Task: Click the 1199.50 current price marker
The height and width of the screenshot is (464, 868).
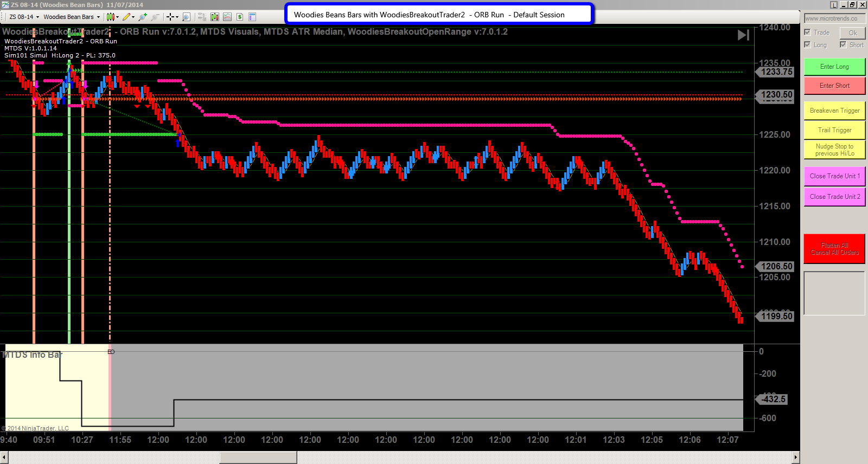Action: point(775,316)
